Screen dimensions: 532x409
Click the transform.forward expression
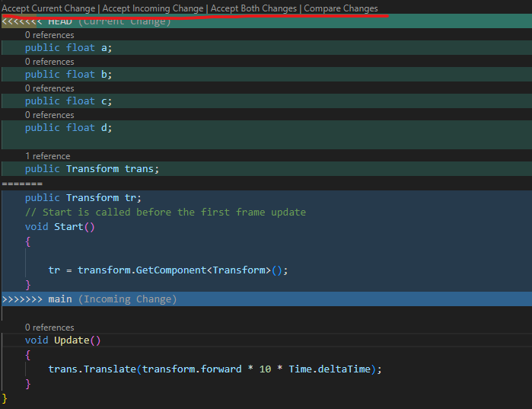click(192, 369)
